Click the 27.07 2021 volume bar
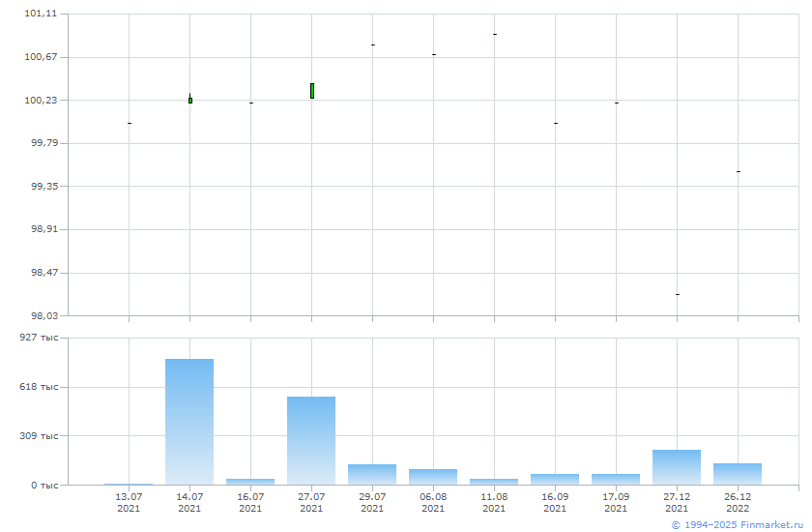The width and height of the screenshot is (812, 532). [311, 441]
